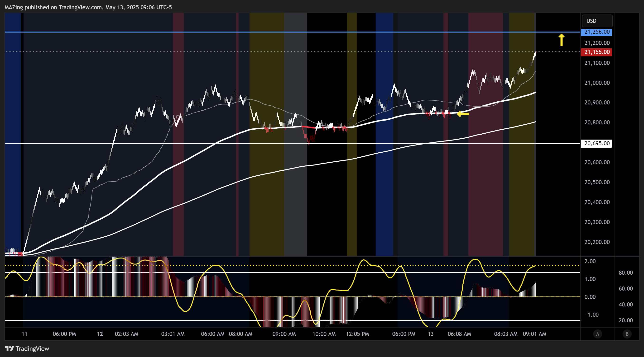Click the 20,300.00 price axis value
The width and height of the screenshot is (644, 357).
coord(597,222)
